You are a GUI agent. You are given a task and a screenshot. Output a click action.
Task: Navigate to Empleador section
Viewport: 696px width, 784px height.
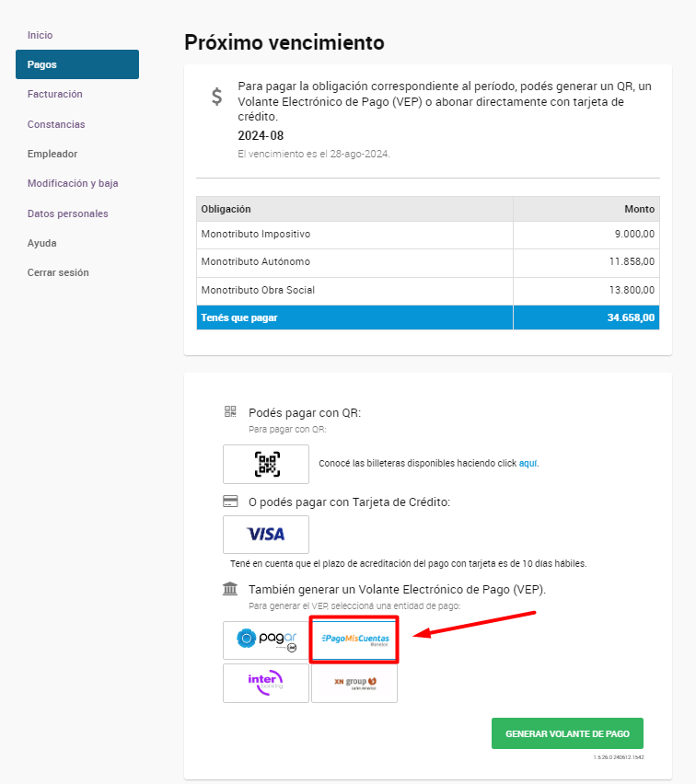(52, 154)
